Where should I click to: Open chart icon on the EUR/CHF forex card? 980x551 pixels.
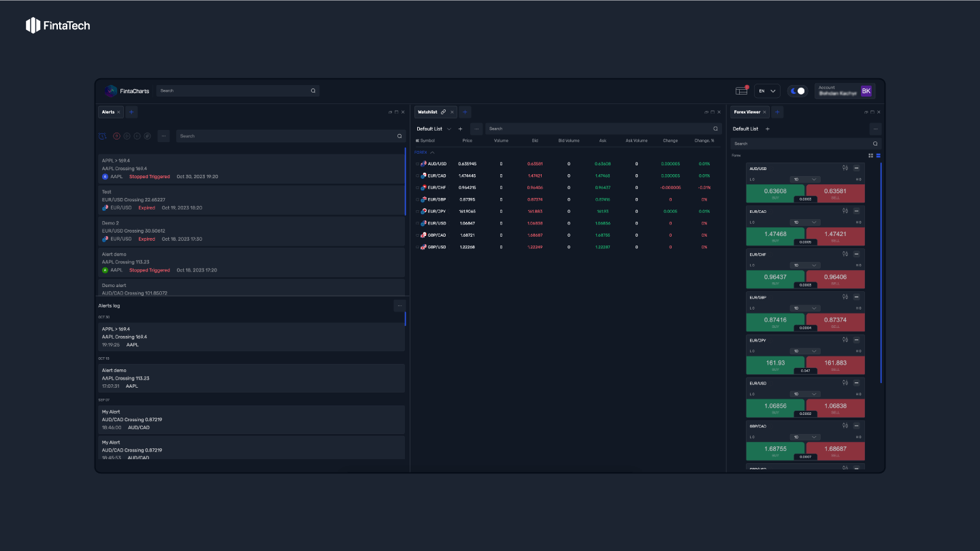845,254
